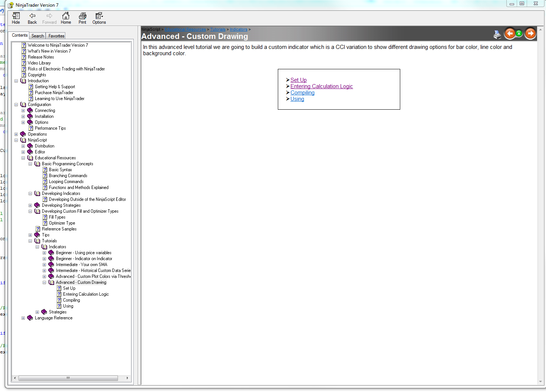Click the Home toolbar icon
This screenshot has width=546, height=392.
coord(66,18)
